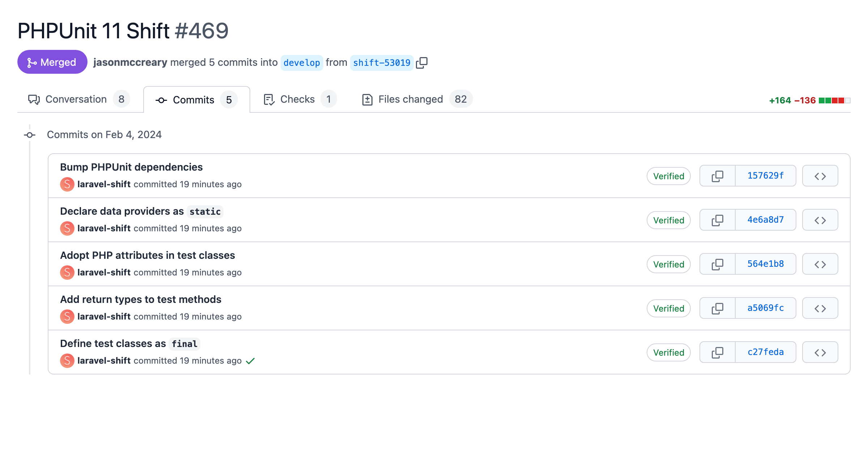
Task: Open commit Bump PHPUnit dependencies
Action: [131, 167]
